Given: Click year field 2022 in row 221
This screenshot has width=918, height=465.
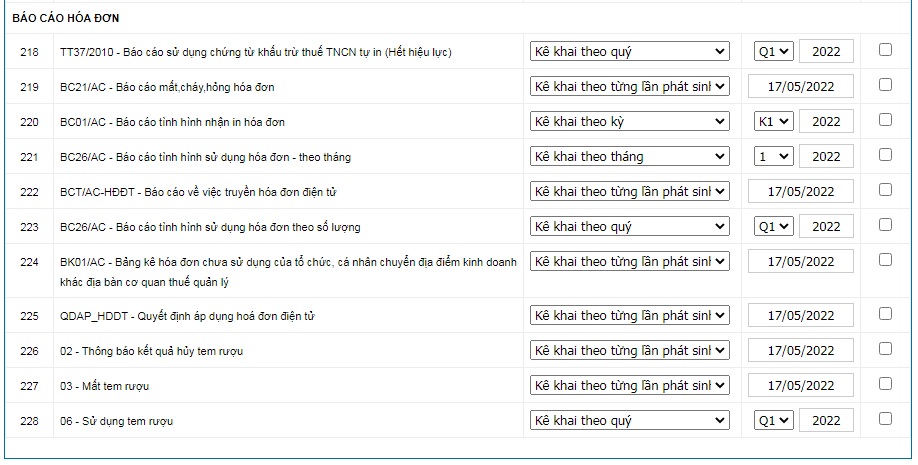Looking at the screenshot, I should 826,156.
